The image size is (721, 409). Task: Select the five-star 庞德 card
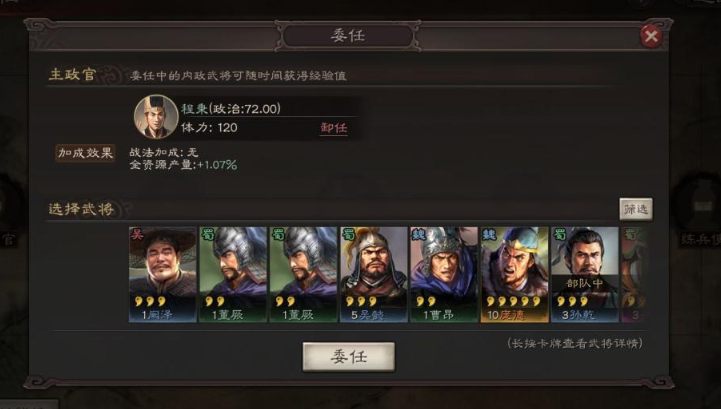515,274
